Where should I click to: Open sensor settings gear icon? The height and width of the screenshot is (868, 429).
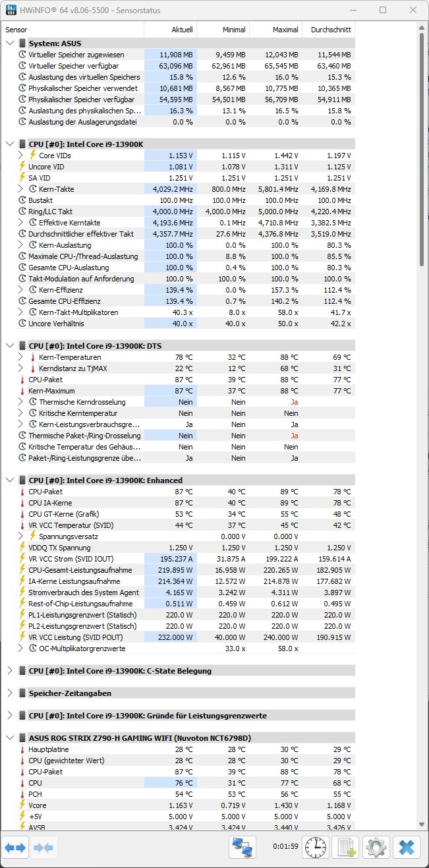(x=376, y=847)
